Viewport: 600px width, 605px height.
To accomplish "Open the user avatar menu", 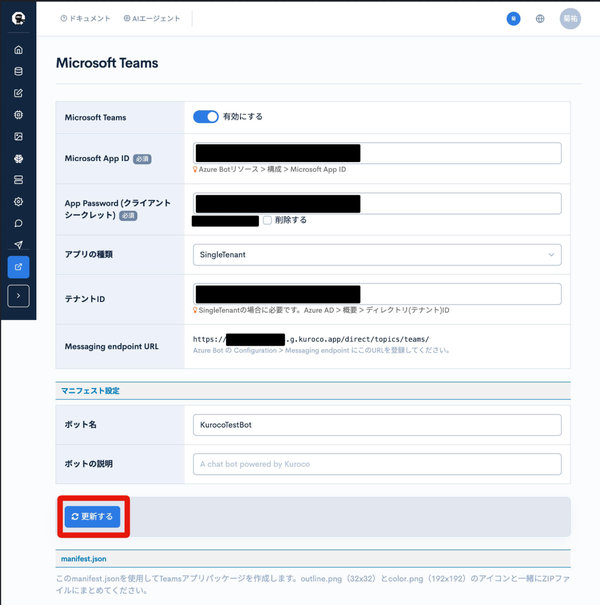I will pos(570,19).
